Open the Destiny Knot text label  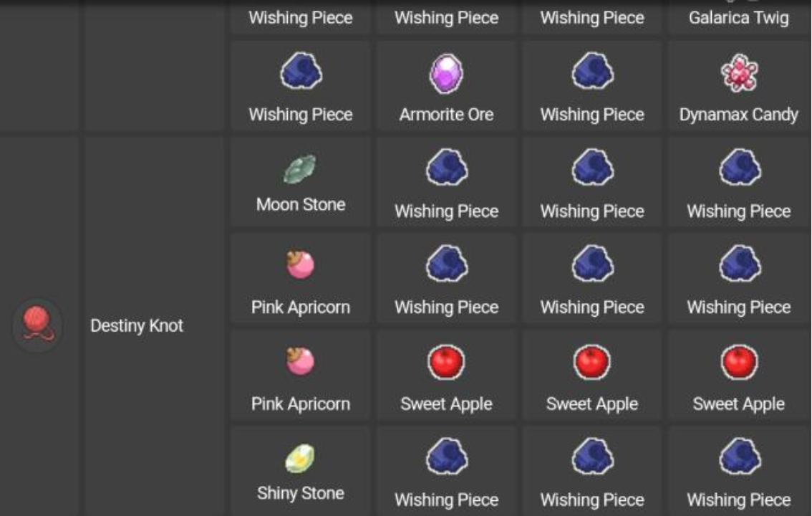137,326
